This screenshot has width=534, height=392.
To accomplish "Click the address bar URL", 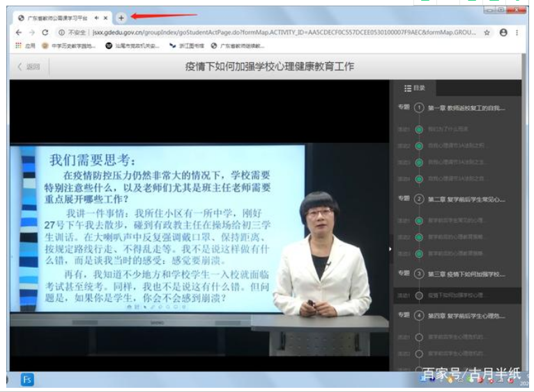I will pos(284,32).
